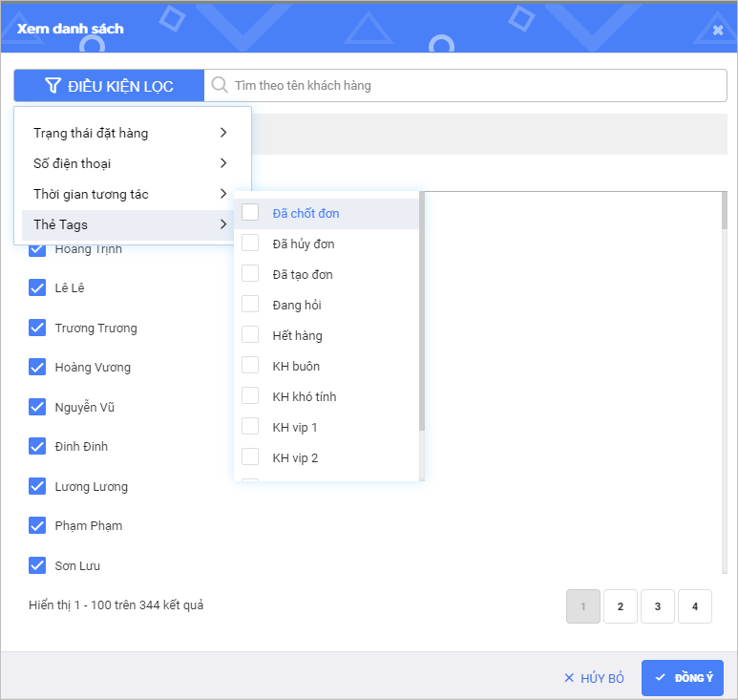Choose the 'Hết hàng' tag option
738x700 pixels.
pyautogui.click(x=297, y=335)
